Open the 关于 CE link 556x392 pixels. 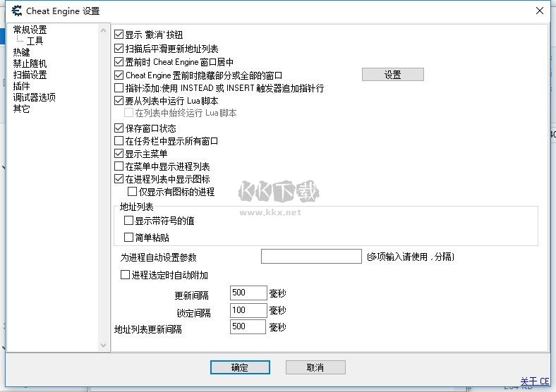(534, 381)
